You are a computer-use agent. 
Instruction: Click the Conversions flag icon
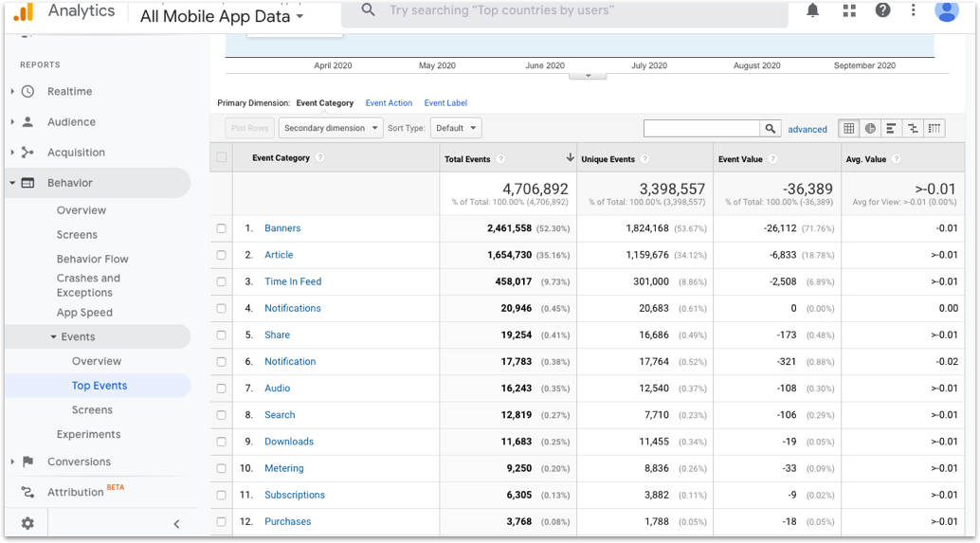coord(28,462)
